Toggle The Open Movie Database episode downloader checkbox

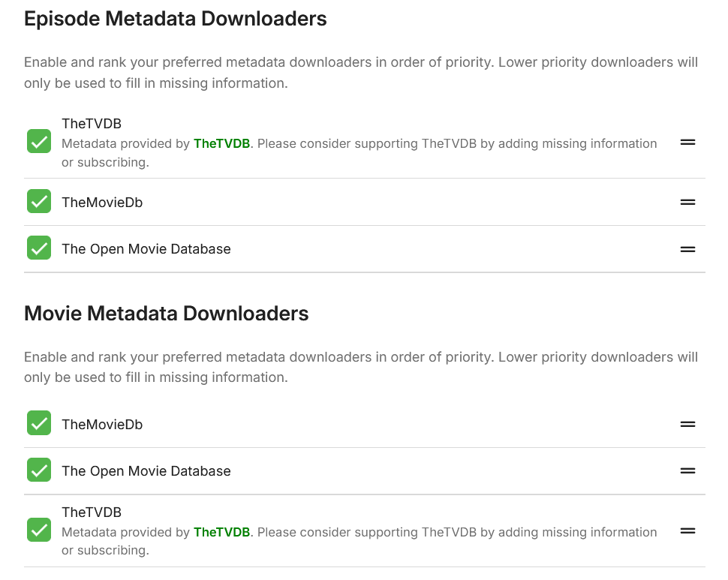click(x=39, y=248)
